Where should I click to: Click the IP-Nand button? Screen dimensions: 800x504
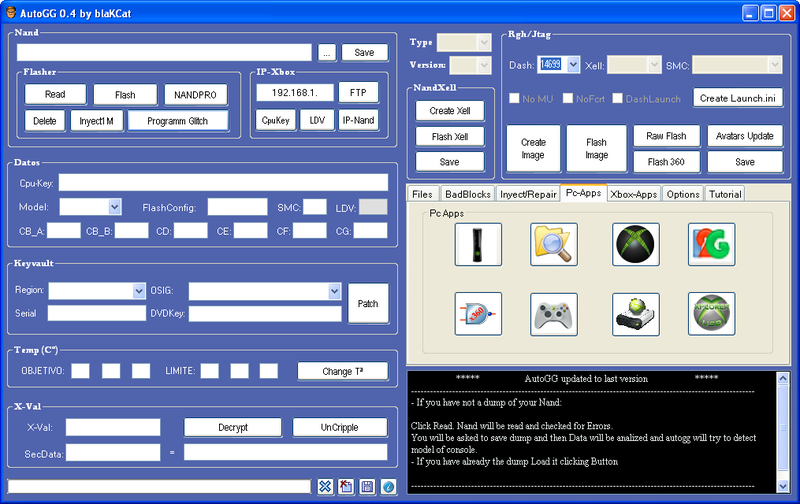[358, 120]
